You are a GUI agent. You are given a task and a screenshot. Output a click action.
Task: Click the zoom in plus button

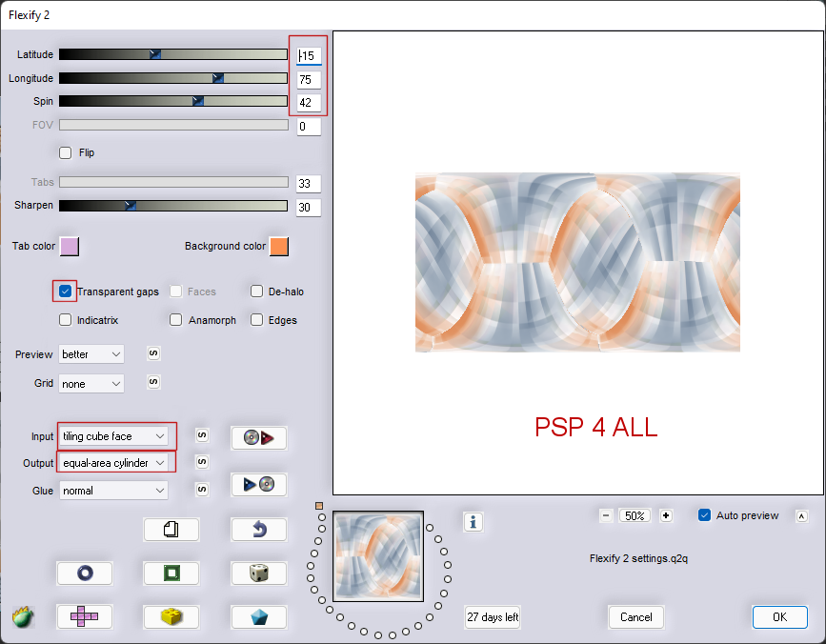666,515
